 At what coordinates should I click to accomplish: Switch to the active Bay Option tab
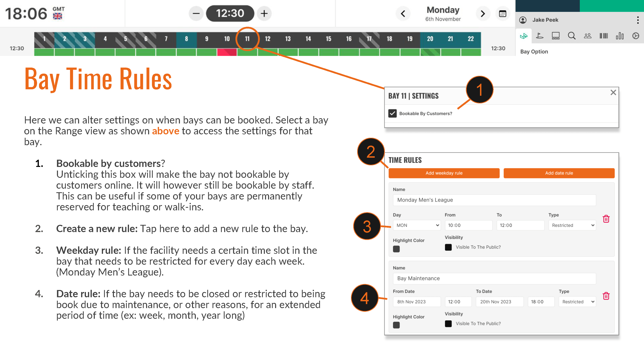click(x=523, y=36)
